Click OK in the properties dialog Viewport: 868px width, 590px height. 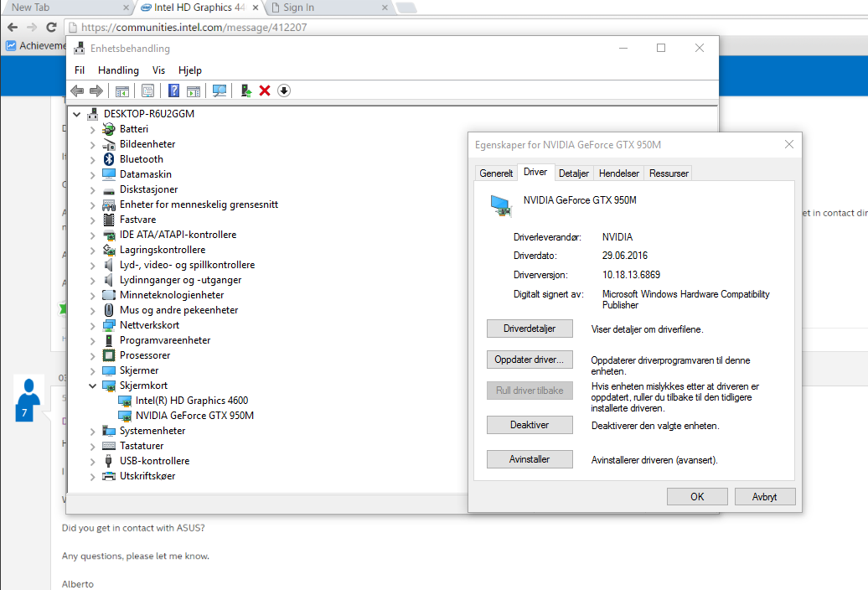(x=697, y=496)
